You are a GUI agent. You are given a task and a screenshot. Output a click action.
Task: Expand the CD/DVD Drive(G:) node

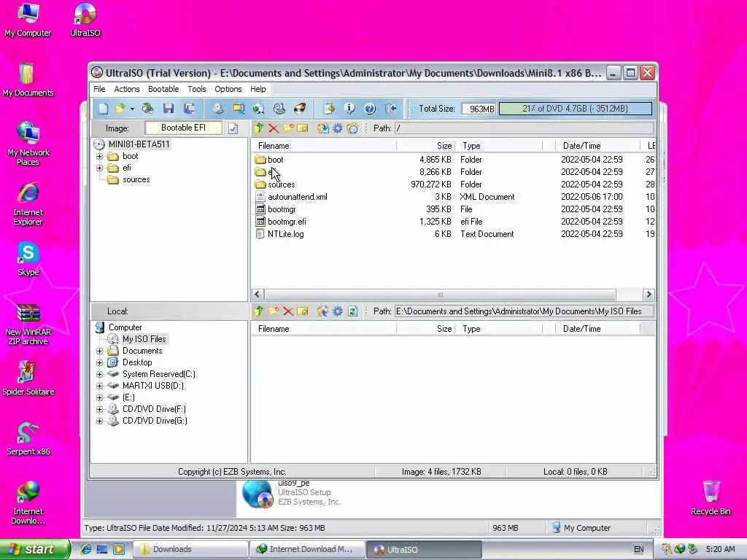click(99, 421)
